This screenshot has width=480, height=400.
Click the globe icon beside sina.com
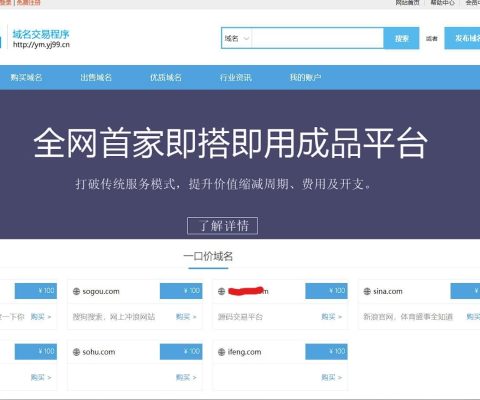[x=367, y=291]
